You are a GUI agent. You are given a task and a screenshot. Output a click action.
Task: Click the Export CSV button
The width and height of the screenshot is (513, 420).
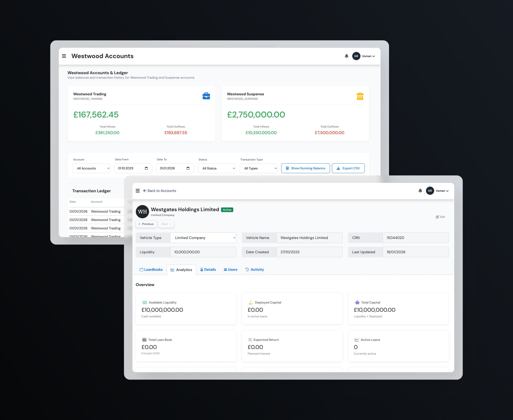[x=348, y=168]
